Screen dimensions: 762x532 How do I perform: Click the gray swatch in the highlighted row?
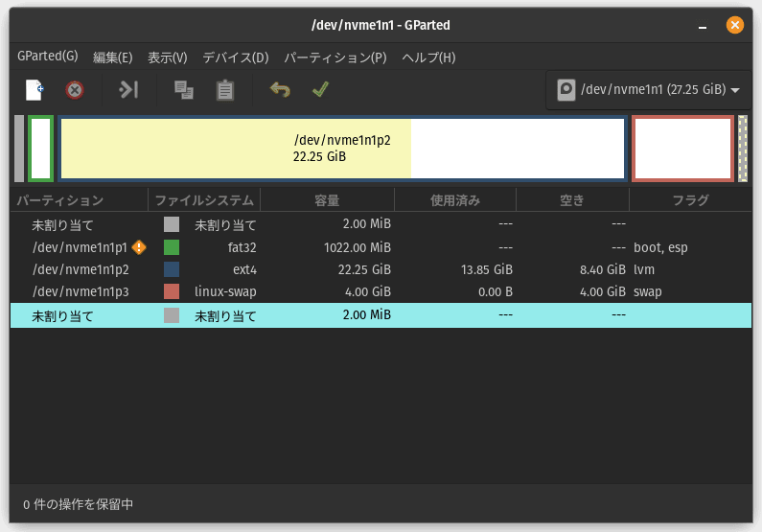(x=172, y=315)
